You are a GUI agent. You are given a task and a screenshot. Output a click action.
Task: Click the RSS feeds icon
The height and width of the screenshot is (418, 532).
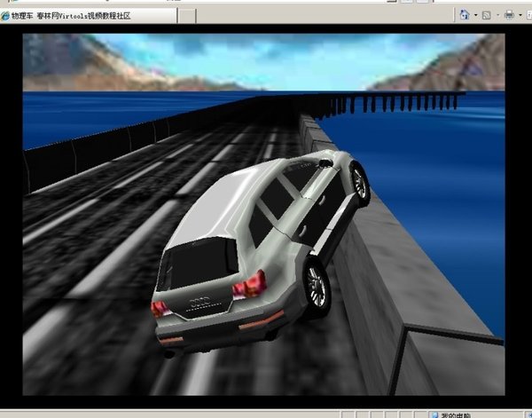tap(486, 15)
